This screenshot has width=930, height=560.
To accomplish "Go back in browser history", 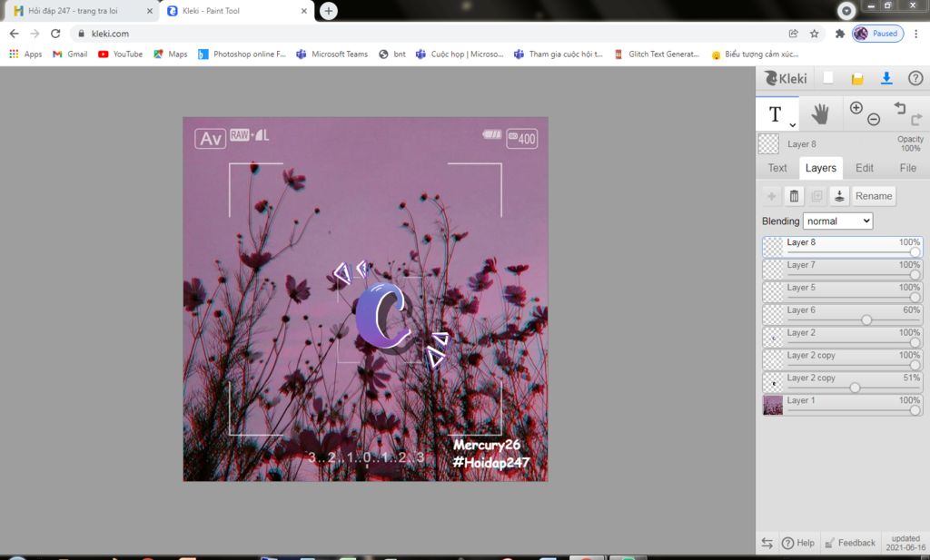I will (x=15, y=34).
